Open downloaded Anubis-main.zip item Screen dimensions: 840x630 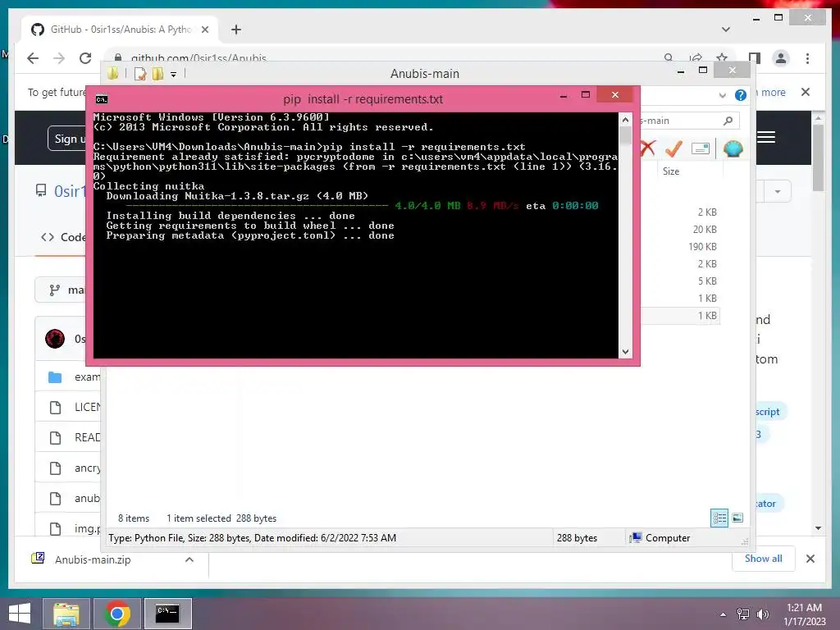92,559
